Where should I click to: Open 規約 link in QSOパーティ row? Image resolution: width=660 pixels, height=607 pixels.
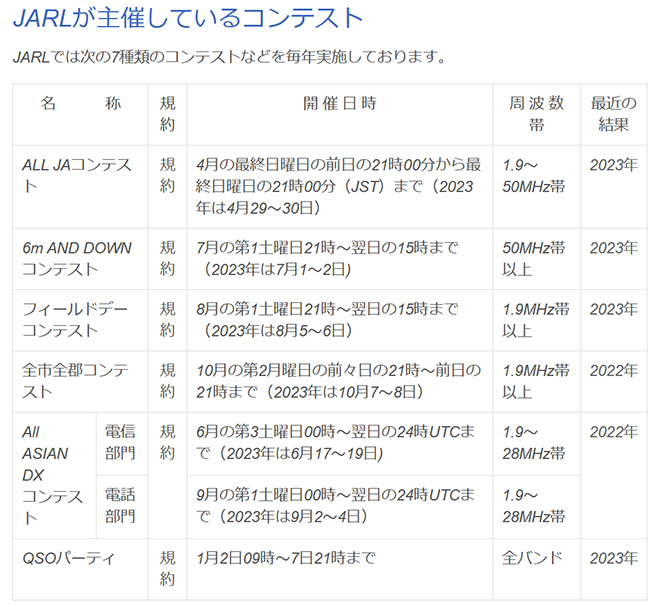(x=167, y=569)
